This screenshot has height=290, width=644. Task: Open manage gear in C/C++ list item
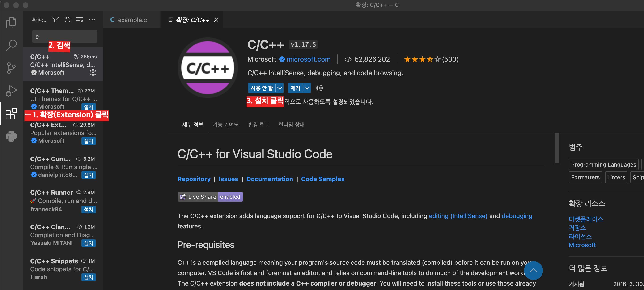pyautogui.click(x=93, y=73)
